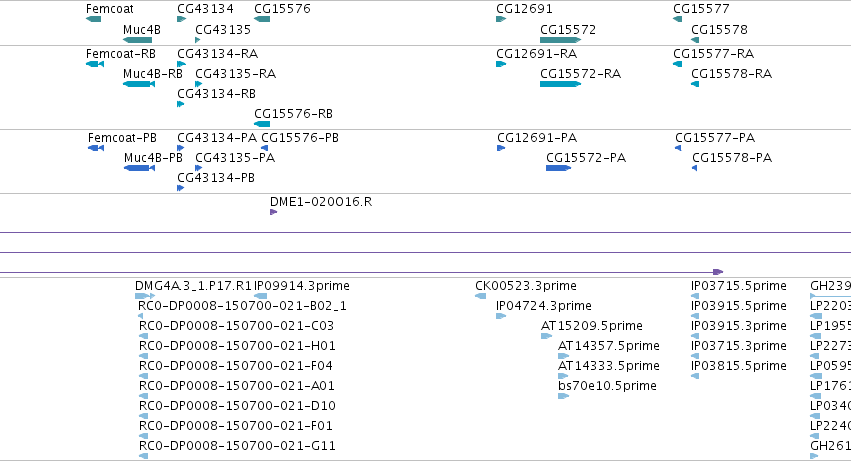Click the CG12691-RA transcript label
This screenshot has width=851, height=461.
tap(536, 54)
